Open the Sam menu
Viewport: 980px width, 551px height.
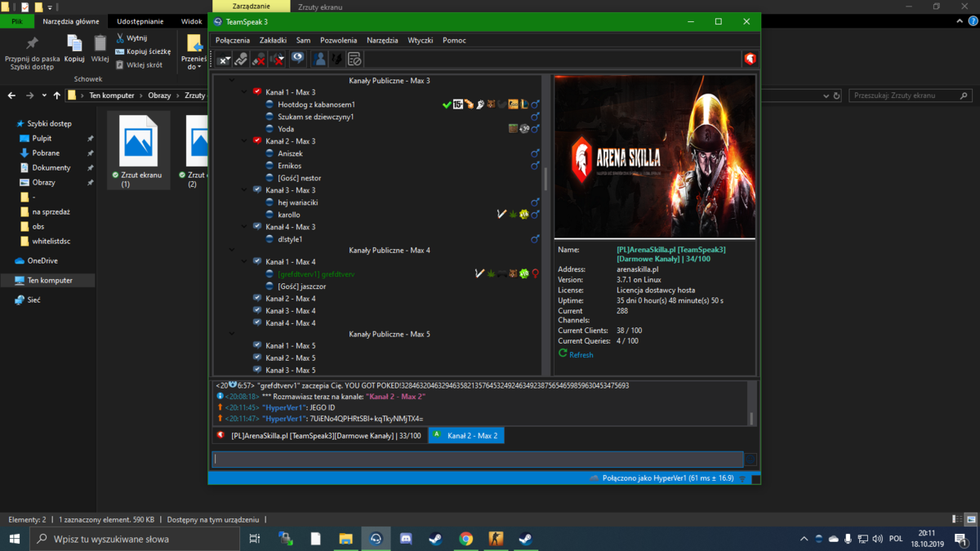tap(303, 40)
